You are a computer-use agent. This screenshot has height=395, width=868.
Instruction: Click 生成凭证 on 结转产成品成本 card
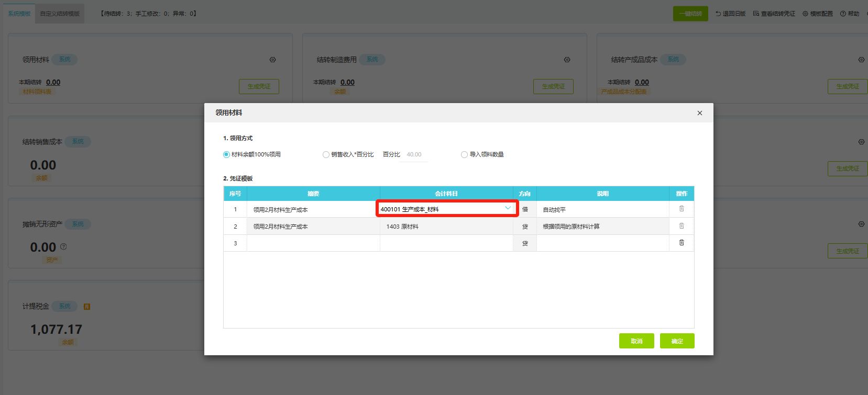(x=848, y=86)
